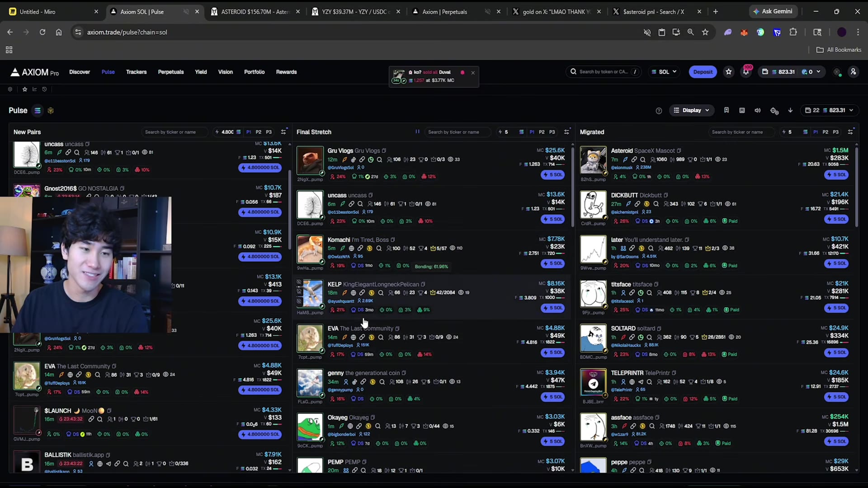This screenshot has width=868, height=488.
Task: Click the star icon in the sub-toolbar
Action: pyautogui.click(x=25, y=89)
